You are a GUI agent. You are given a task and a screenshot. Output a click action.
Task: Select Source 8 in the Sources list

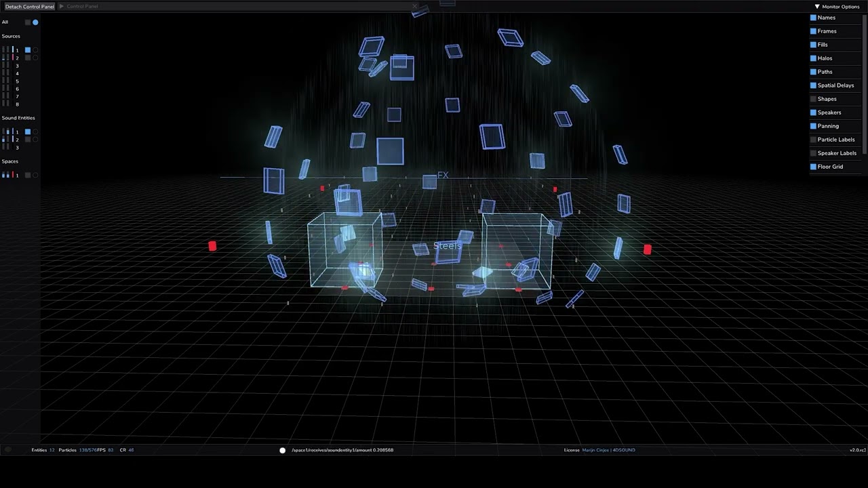tap(17, 104)
